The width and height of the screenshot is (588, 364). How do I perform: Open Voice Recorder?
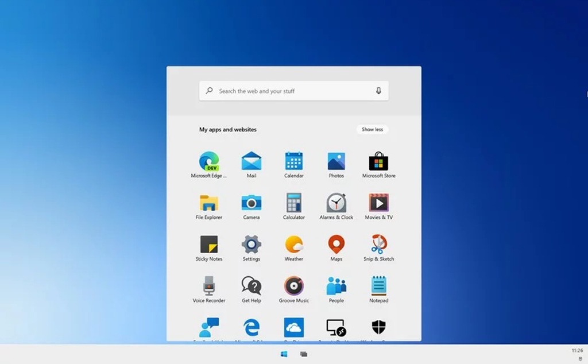(x=209, y=290)
